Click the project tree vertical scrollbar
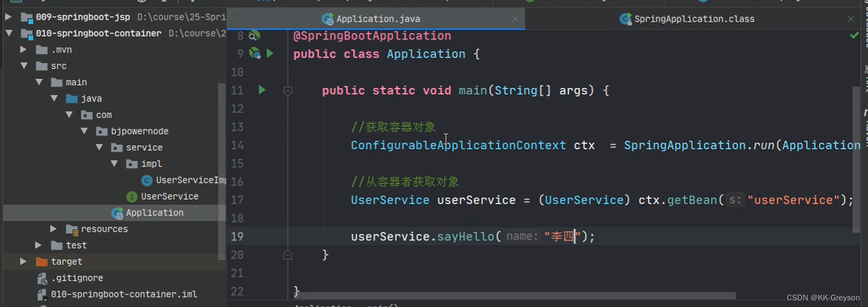Screen dimensions: 868x307 (x=222, y=172)
